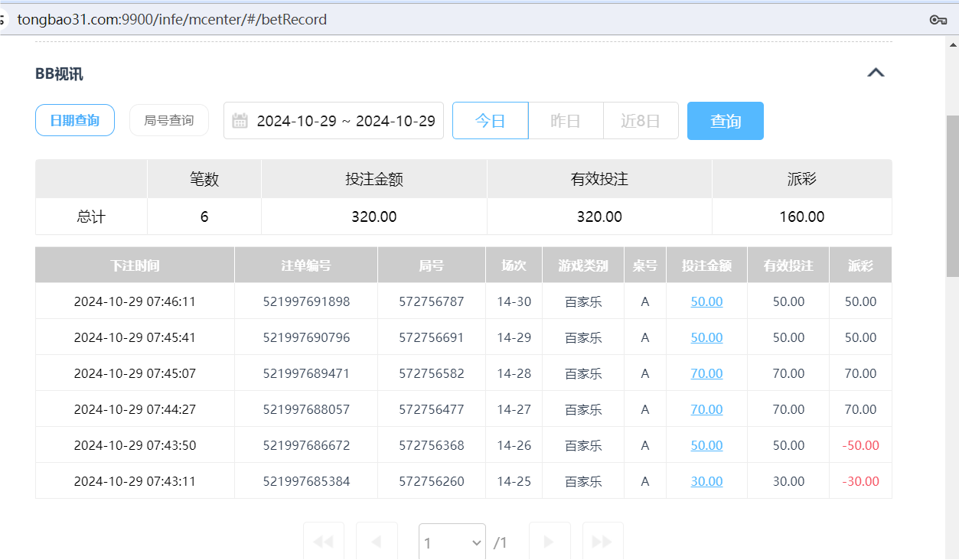Open the 50.00 bet amount link on first row
This screenshot has height=560, width=959.
pos(706,301)
